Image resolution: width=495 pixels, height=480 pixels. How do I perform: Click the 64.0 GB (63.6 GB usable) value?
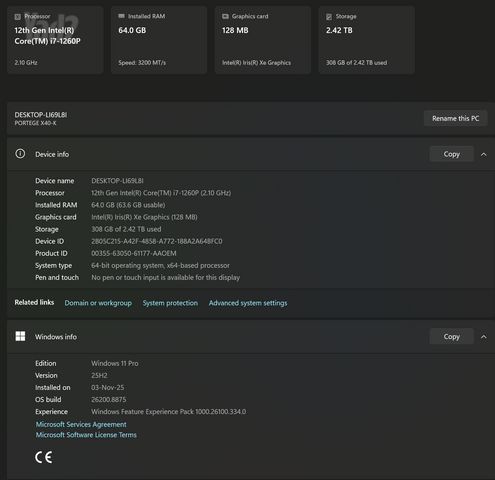tap(128, 205)
